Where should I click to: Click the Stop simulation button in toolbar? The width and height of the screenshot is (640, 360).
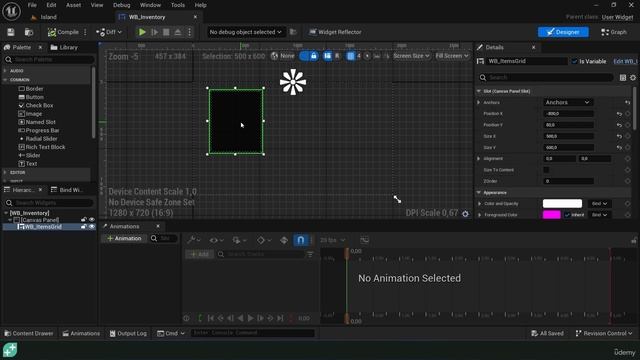166,32
